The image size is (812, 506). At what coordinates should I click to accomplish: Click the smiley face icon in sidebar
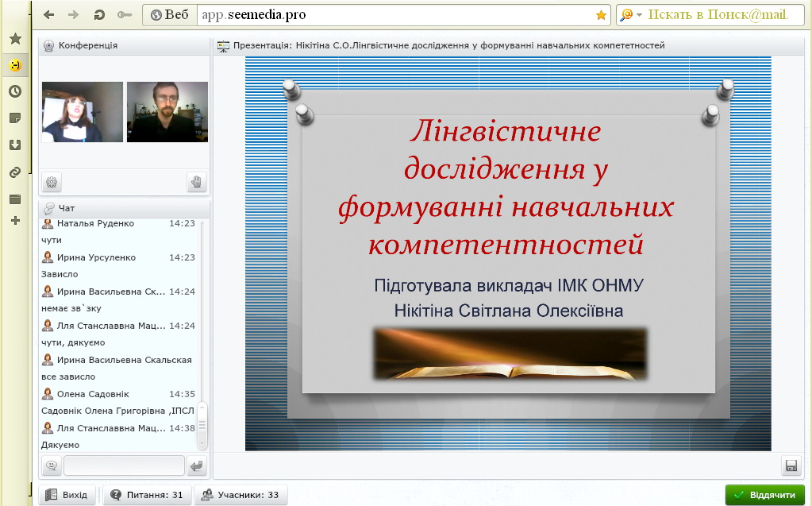(x=15, y=65)
